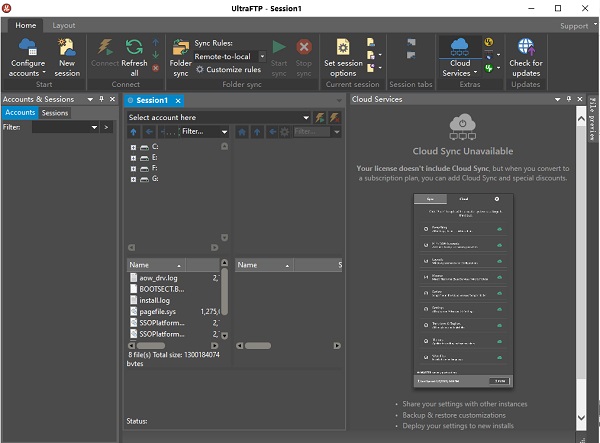Close the Session1 tab
600x443 pixels.
(x=178, y=101)
